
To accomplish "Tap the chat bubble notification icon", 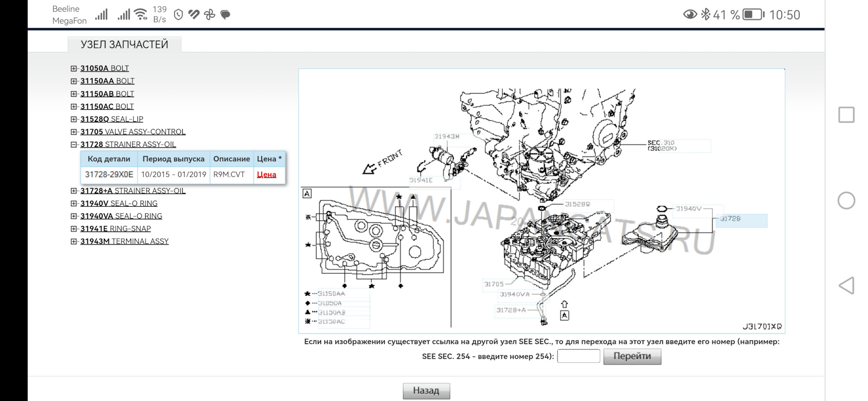I will 225,15.
